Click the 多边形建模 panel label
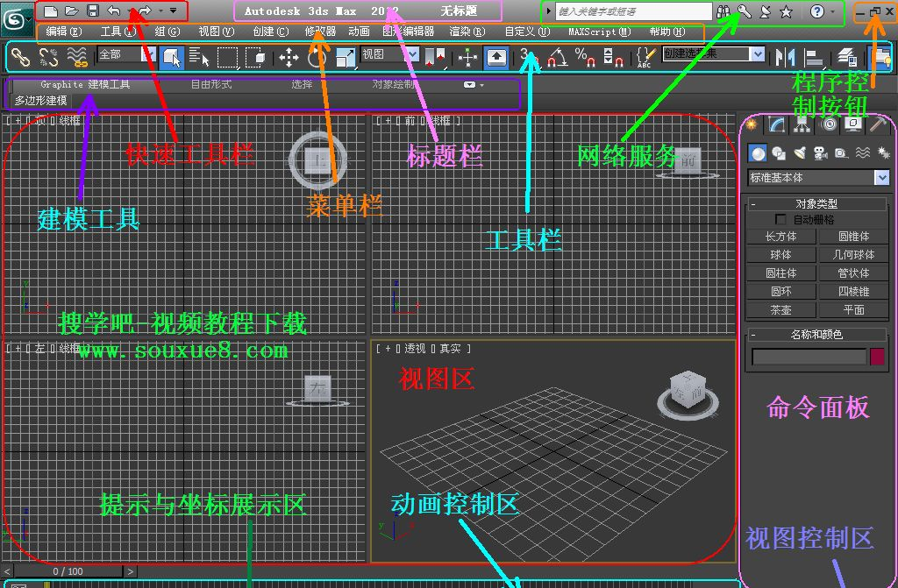The width and height of the screenshot is (898, 588). tap(41, 101)
